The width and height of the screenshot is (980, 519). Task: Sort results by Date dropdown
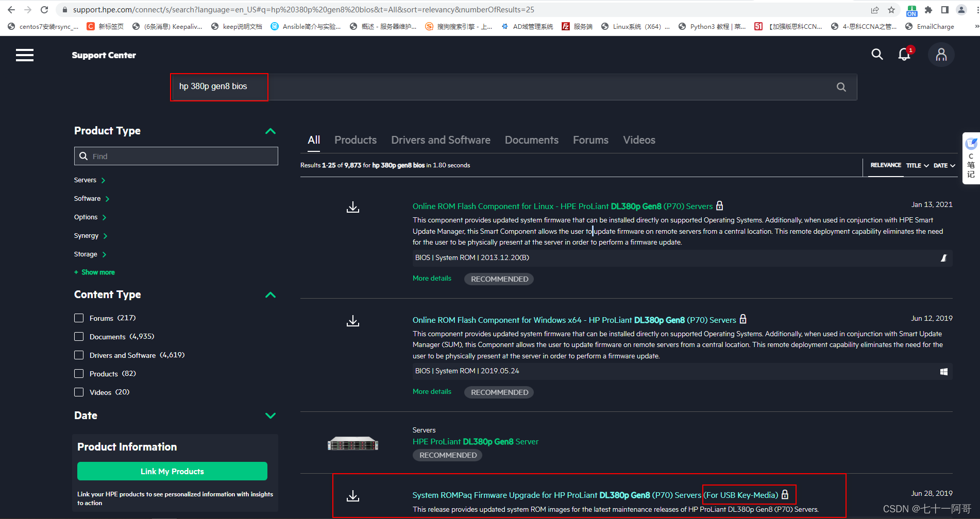click(944, 165)
